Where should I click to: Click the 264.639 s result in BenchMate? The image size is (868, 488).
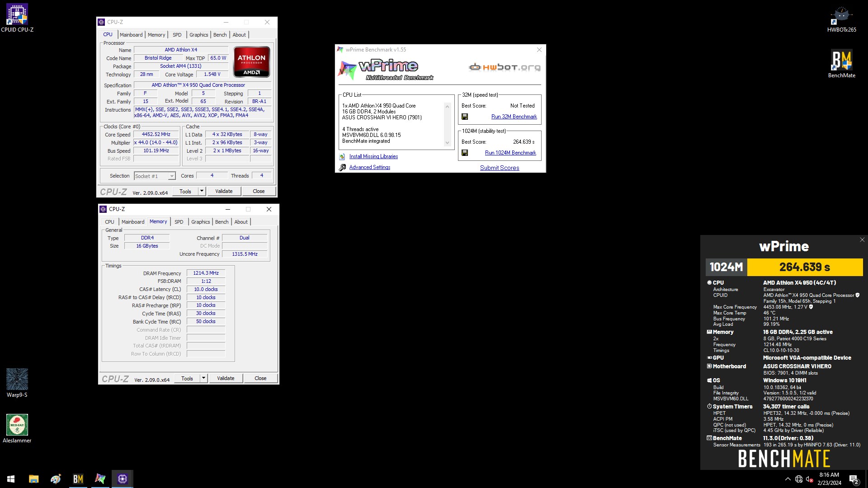(805, 267)
